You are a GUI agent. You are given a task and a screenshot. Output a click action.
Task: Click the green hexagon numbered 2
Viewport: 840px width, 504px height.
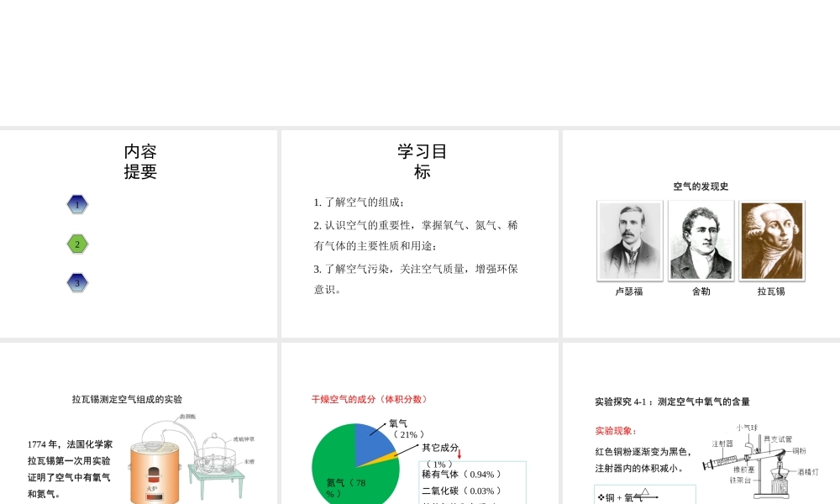click(77, 244)
